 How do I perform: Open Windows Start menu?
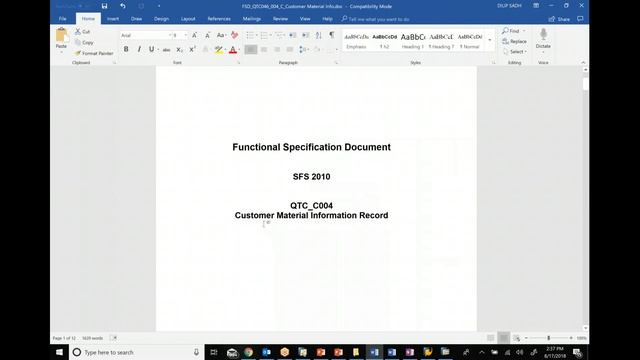tap(59, 352)
